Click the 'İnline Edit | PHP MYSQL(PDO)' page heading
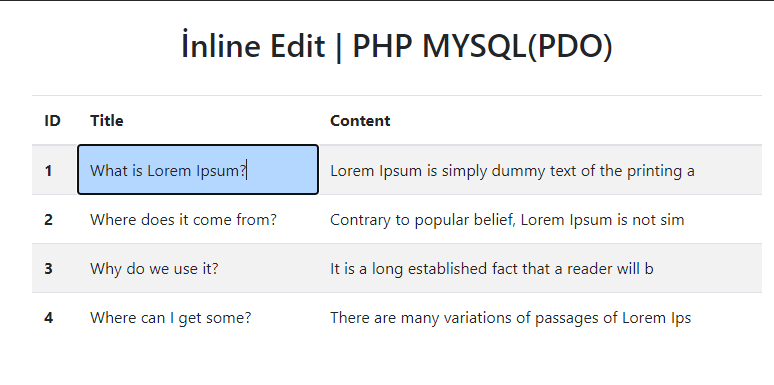 [397, 46]
